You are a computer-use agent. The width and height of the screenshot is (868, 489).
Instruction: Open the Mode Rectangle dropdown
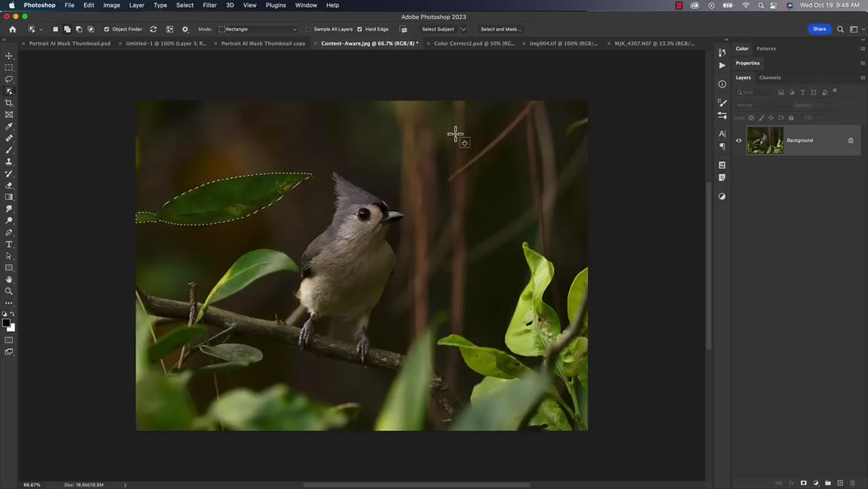click(x=258, y=30)
